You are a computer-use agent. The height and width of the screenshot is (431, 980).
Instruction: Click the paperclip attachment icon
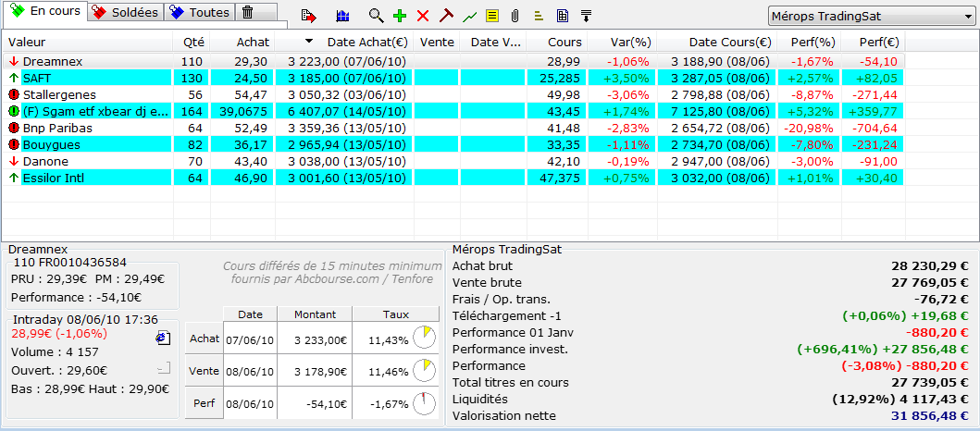(515, 17)
